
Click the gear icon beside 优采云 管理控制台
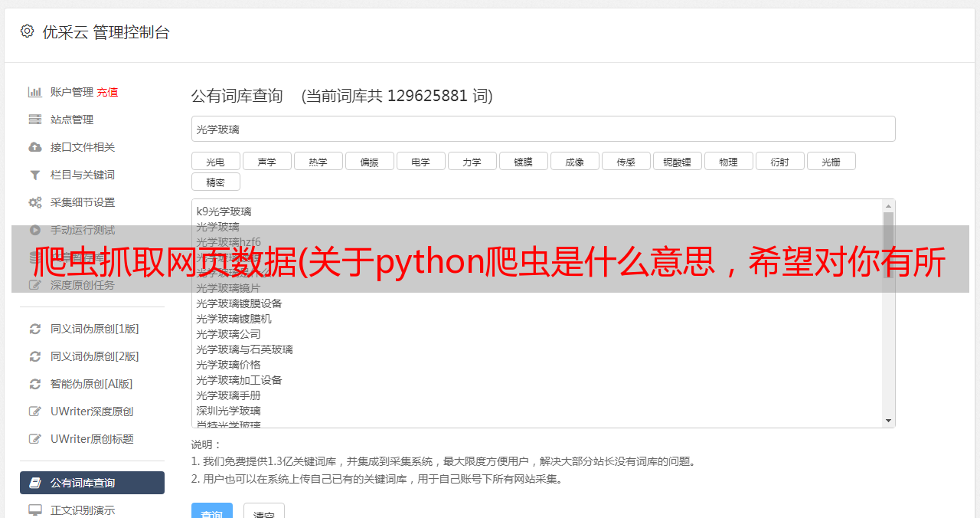[x=28, y=31]
